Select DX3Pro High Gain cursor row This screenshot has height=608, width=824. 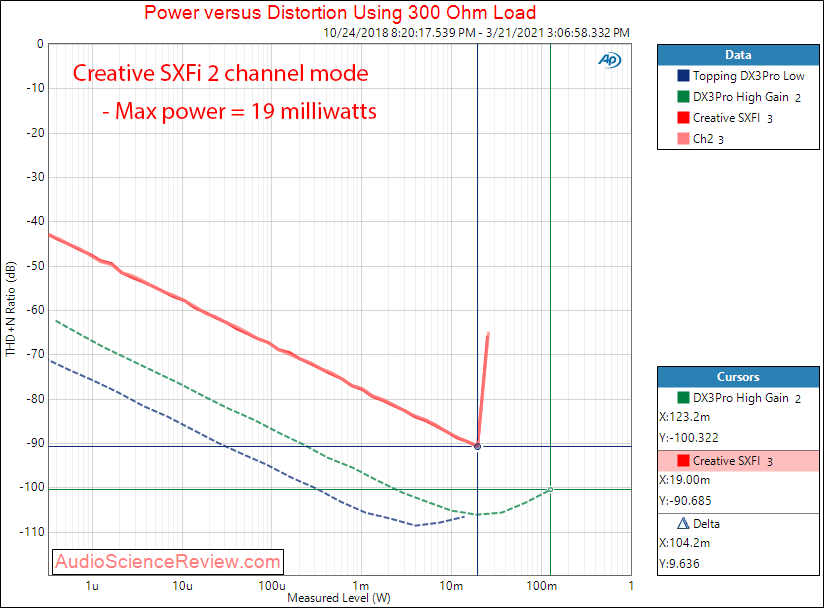coord(738,398)
